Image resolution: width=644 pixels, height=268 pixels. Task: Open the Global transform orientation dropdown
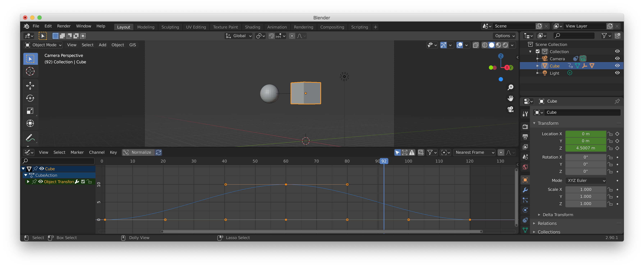(238, 36)
